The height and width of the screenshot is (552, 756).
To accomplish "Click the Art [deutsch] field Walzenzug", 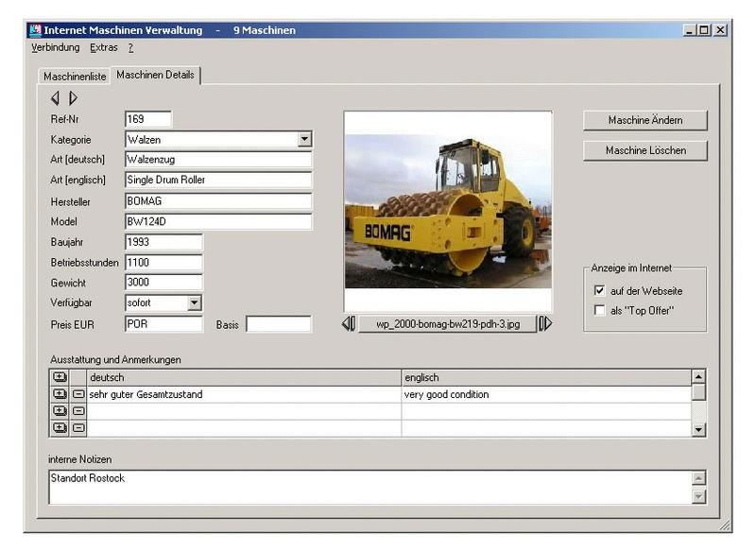I will coord(218,160).
